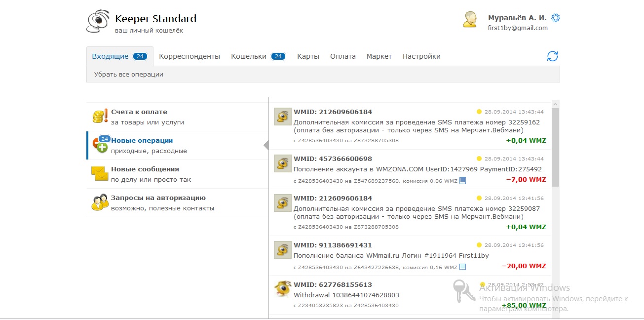The width and height of the screenshot is (644, 320).
Task: Open the Маркет tab
Action: [x=379, y=56]
